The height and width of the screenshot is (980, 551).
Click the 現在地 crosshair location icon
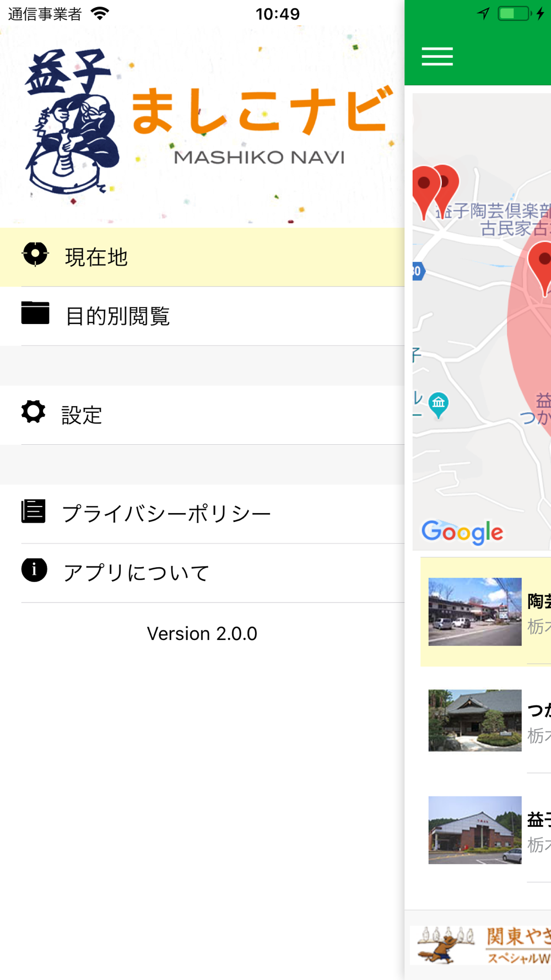tap(35, 254)
